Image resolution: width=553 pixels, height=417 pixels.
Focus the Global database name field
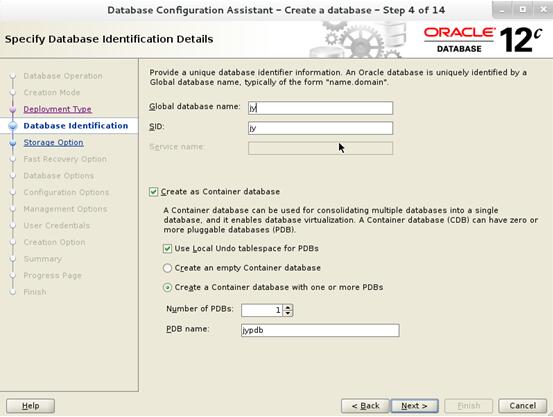pyautogui.click(x=320, y=108)
